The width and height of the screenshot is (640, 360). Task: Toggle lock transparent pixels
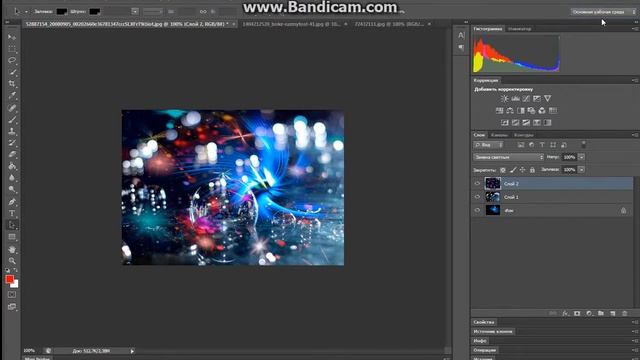[503, 170]
